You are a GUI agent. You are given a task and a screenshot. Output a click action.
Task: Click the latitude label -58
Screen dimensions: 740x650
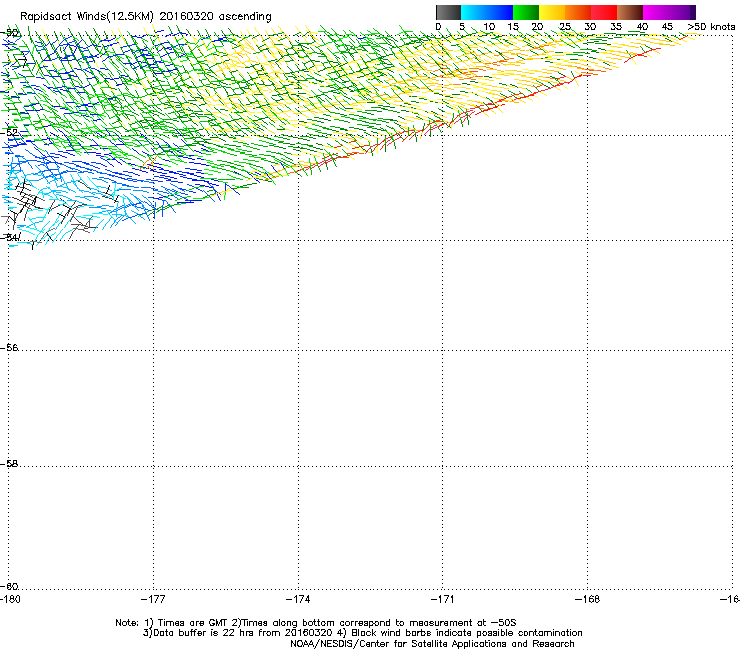click(10, 464)
